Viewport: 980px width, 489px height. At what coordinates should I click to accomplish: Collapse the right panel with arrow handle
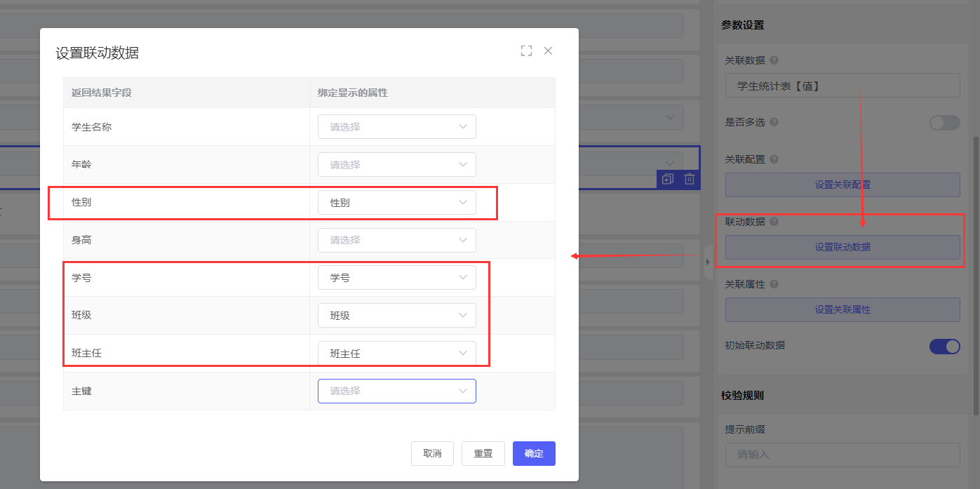click(707, 262)
